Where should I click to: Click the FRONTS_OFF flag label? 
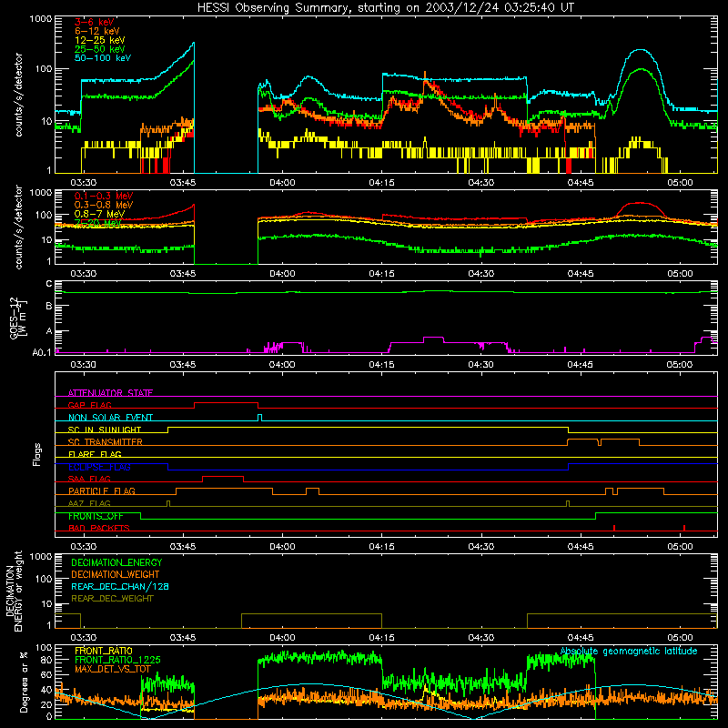(96, 516)
